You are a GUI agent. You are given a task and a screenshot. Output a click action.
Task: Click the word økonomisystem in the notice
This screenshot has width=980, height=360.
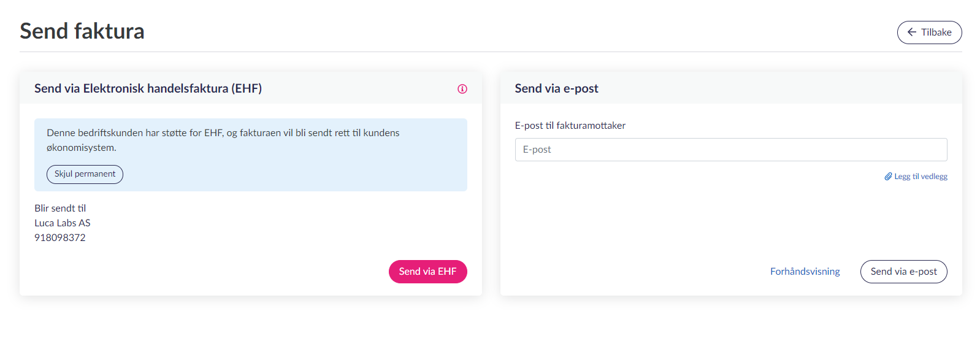pyautogui.click(x=80, y=148)
